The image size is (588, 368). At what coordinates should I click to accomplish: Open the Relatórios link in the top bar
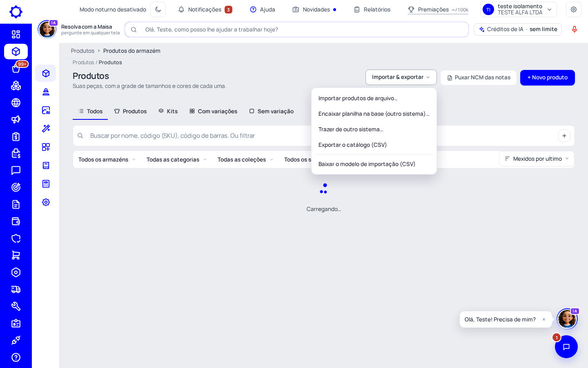point(372,9)
